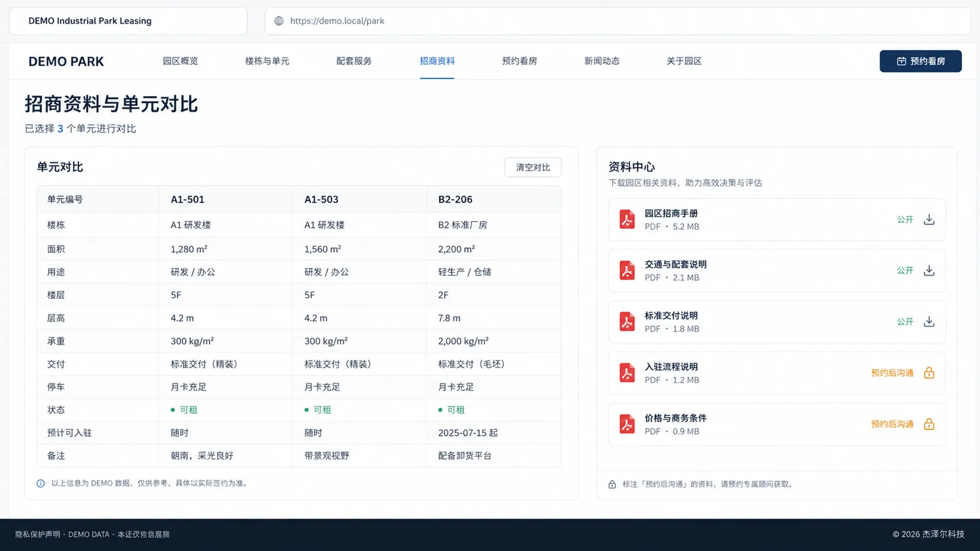This screenshot has height=551, width=980.
Task: Click the dark 预约看房 button
Action: pos(921,61)
